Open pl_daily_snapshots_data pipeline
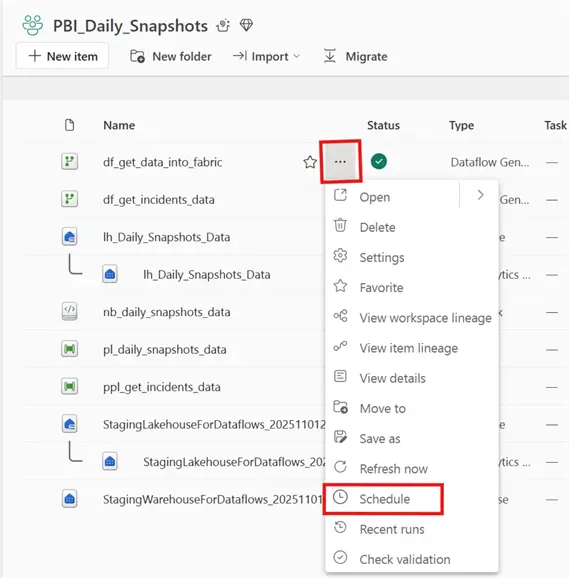Viewport: 569px width, 578px height. tap(165, 349)
